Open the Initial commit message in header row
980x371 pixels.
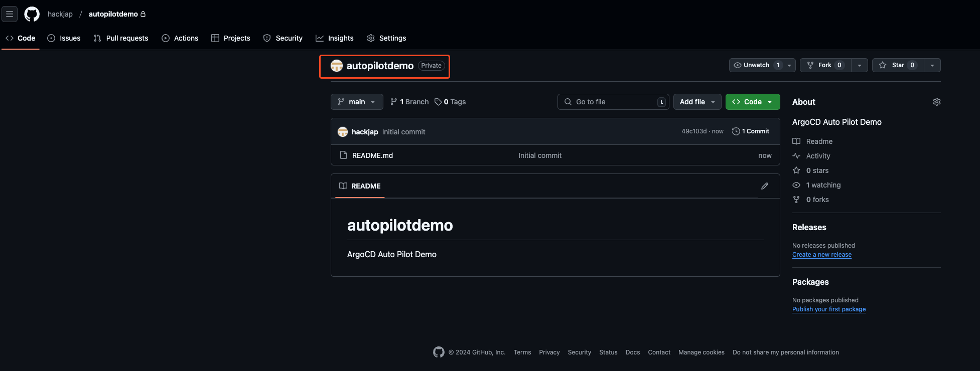(x=403, y=132)
